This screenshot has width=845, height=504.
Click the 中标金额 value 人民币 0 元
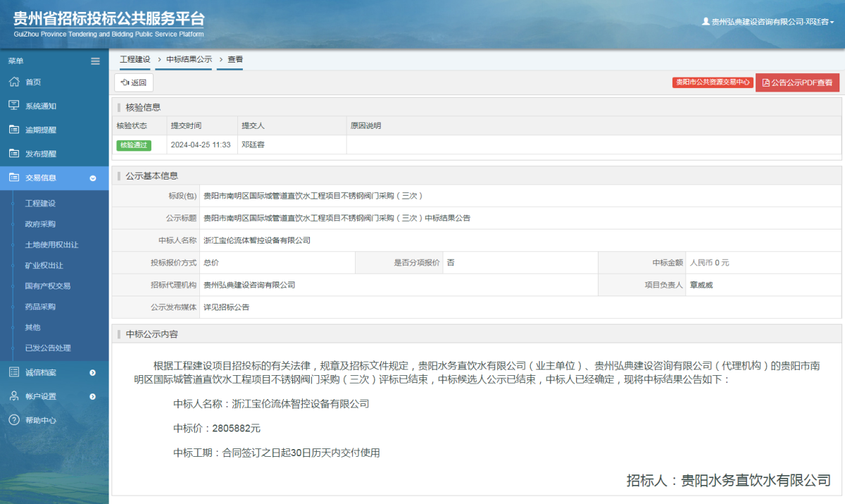click(710, 263)
